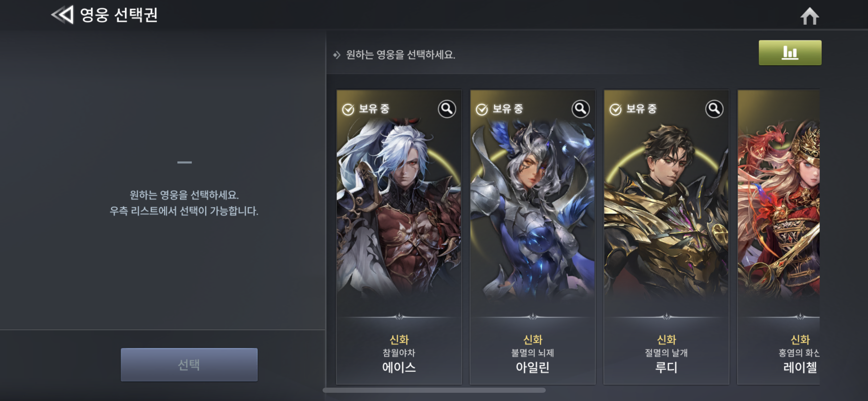Open the green statistics chart button
Screen dimensions: 868x401
click(790, 53)
